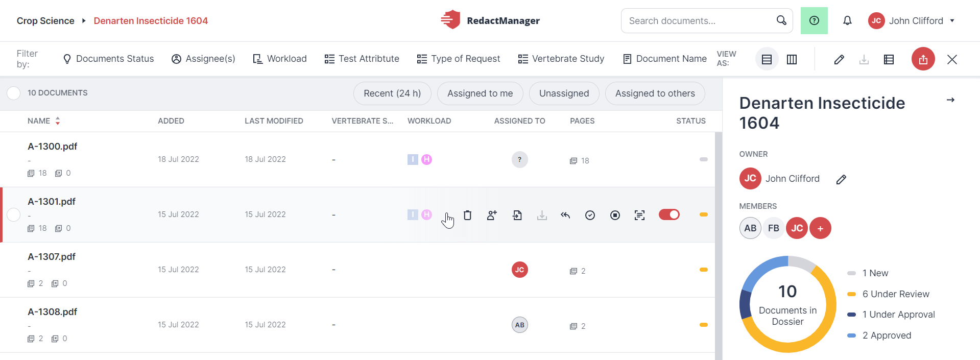This screenshot has height=360, width=980.
Task: Run OCR on A-1301.pdf
Action: pos(639,215)
